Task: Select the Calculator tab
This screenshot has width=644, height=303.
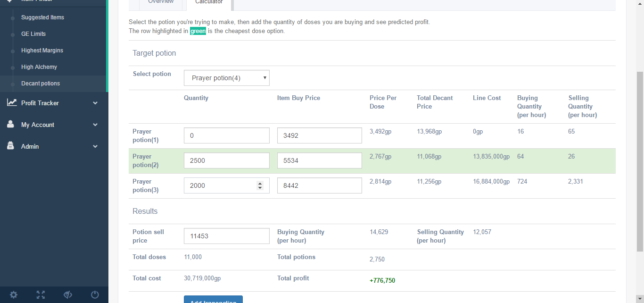Action: (x=209, y=3)
